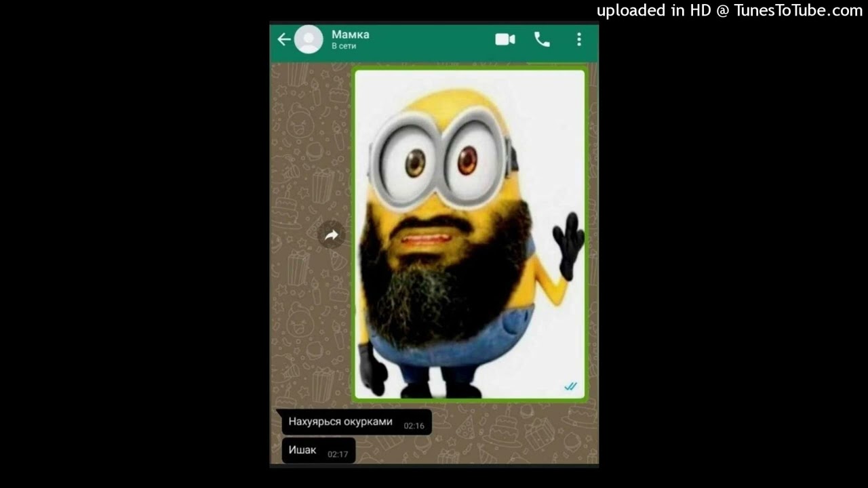Tap the blue read checkmarks on image
Viewport: 868px width, 488px height.
571,386
